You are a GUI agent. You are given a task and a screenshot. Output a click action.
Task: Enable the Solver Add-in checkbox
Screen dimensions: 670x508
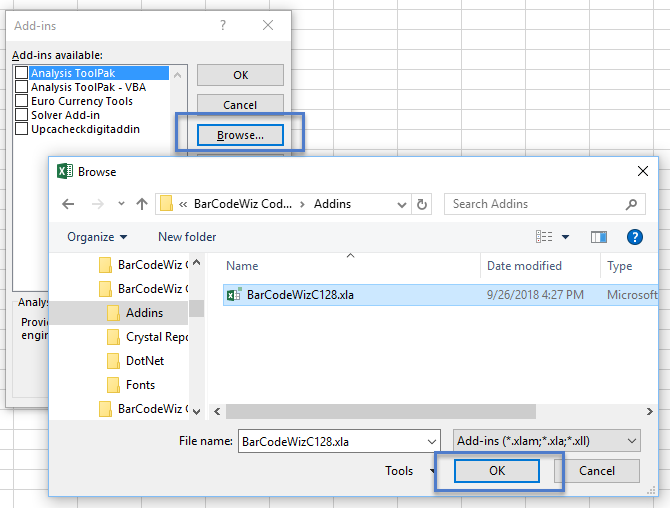(x=21, y=115)
